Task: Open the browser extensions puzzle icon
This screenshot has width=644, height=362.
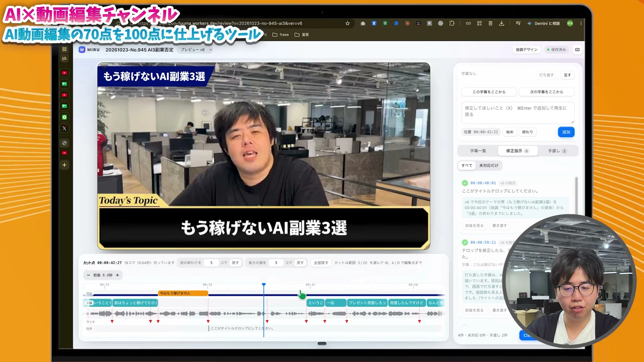Action: [452, 23]
